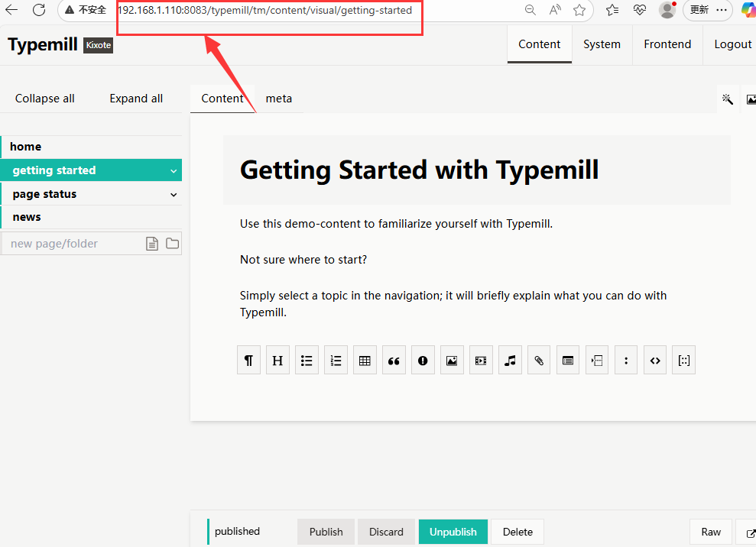Open the magic wand tool above the editor
The image size is (756, 547).
point(728,99)
